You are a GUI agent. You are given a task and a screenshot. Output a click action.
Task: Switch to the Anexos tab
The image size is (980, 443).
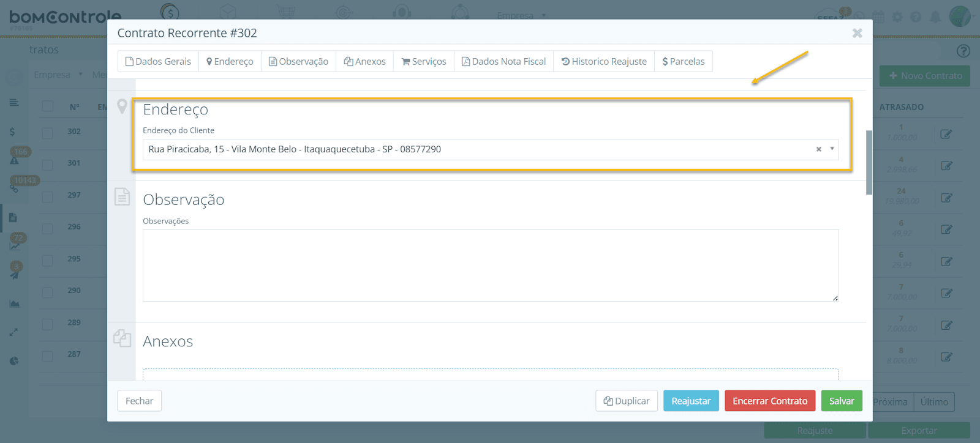pos(364,61)
